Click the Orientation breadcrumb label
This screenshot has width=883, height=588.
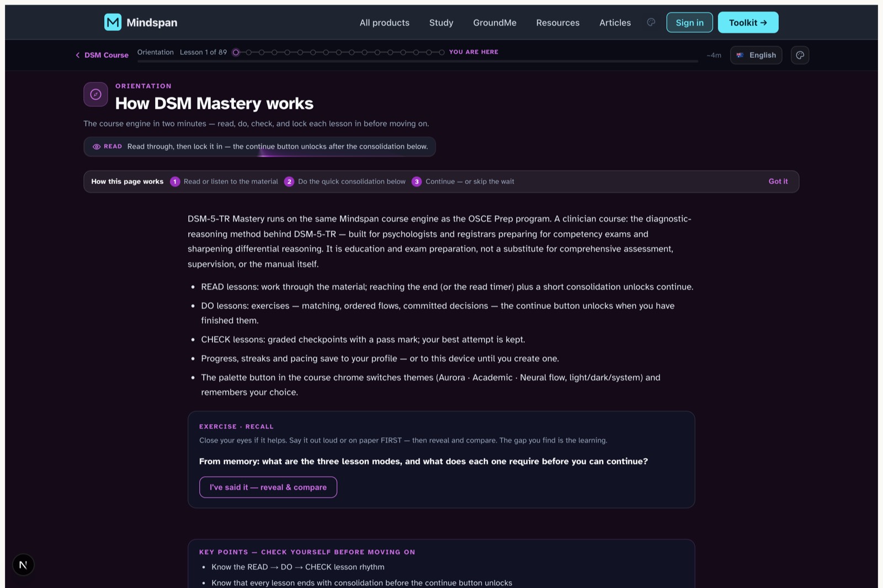pos(156,52)
